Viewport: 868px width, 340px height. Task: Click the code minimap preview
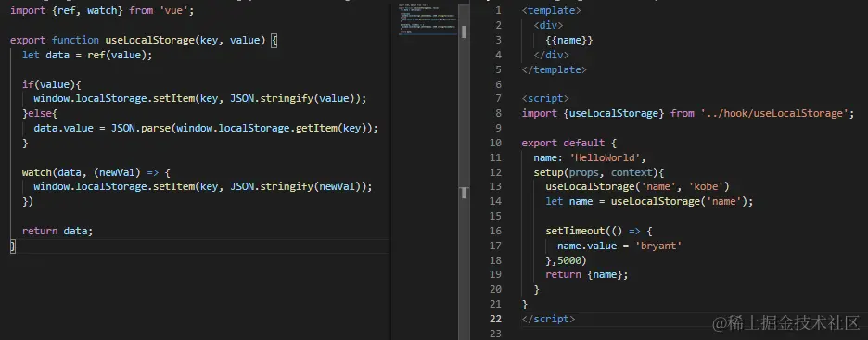(427, 19)
